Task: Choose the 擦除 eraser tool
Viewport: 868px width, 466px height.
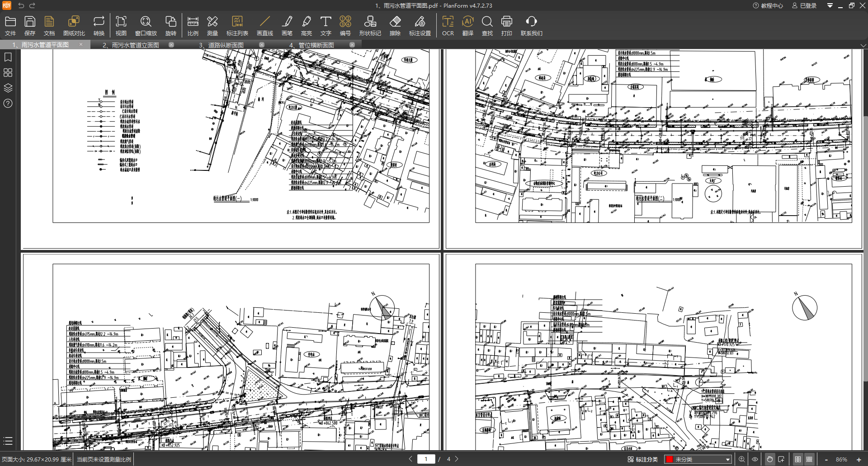Action: 395,26
